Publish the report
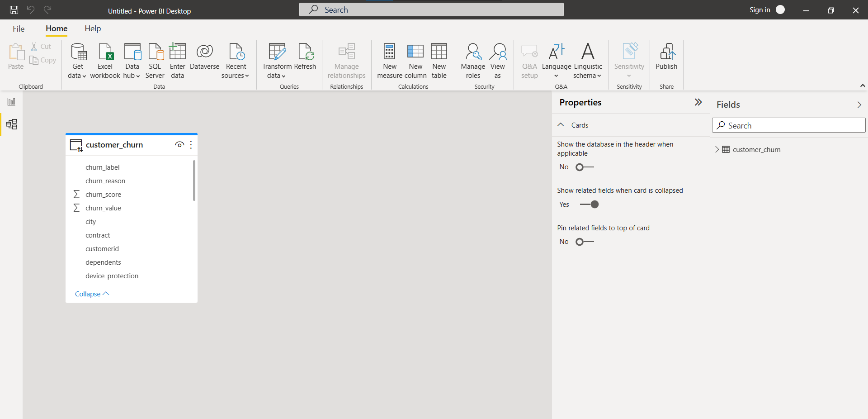 tap(666, 57)
